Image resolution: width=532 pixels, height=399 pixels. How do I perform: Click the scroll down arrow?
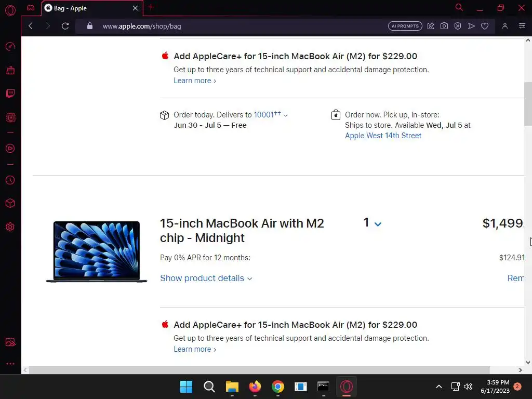point(528,362)
